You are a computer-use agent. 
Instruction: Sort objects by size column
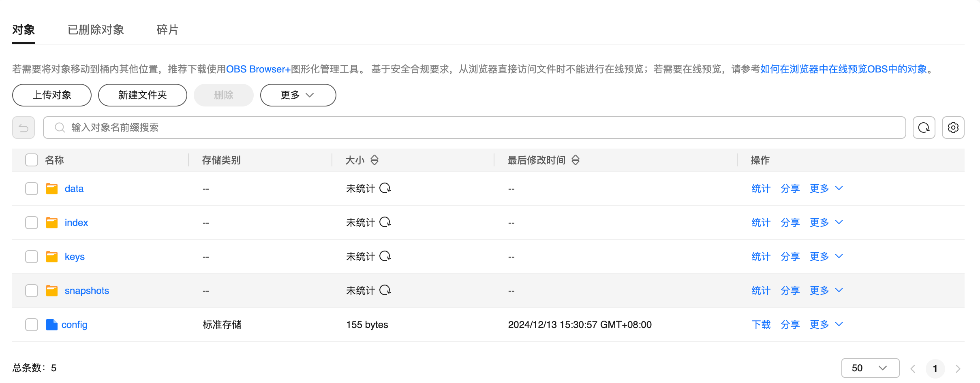pyautogui.click(x=374, y=160)
